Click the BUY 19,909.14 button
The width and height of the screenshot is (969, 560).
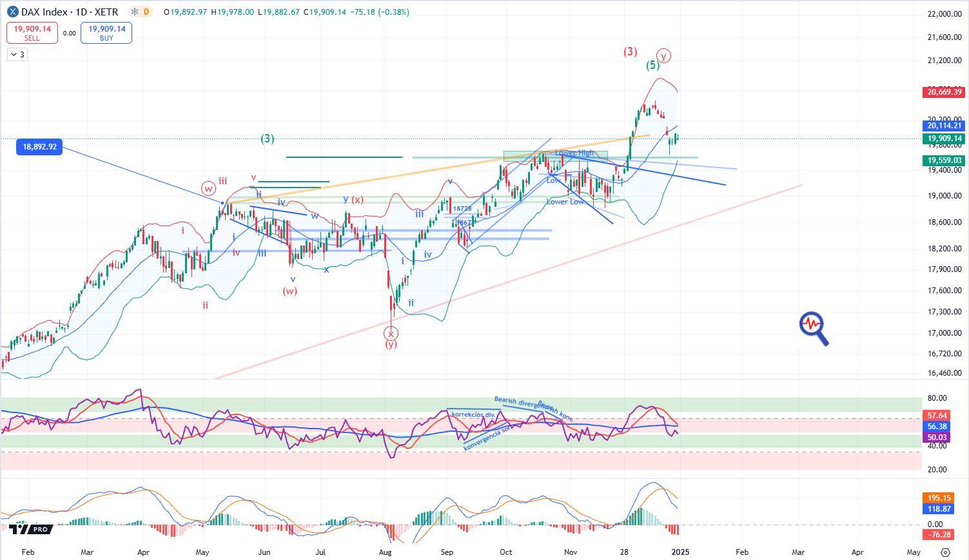(x=106, y=33)
